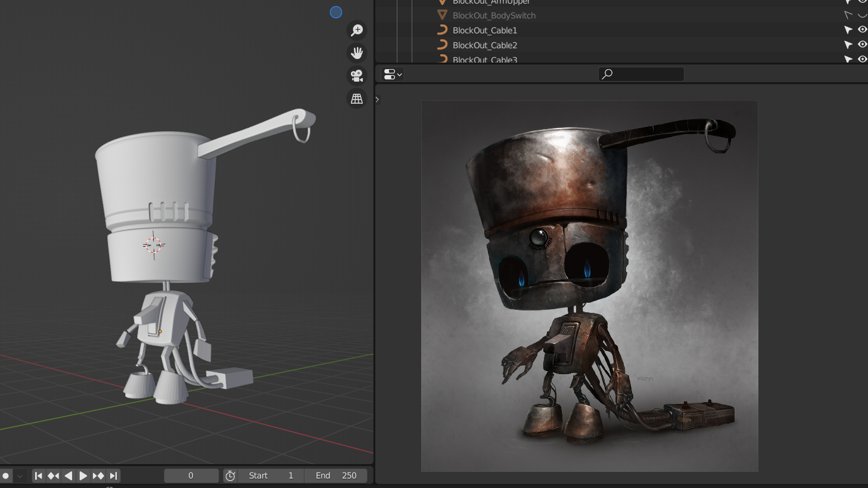This screenshot has height=488, width=868.
Task: Expand the auto keyframing options dropdown
Action: (x=20, y=475)
